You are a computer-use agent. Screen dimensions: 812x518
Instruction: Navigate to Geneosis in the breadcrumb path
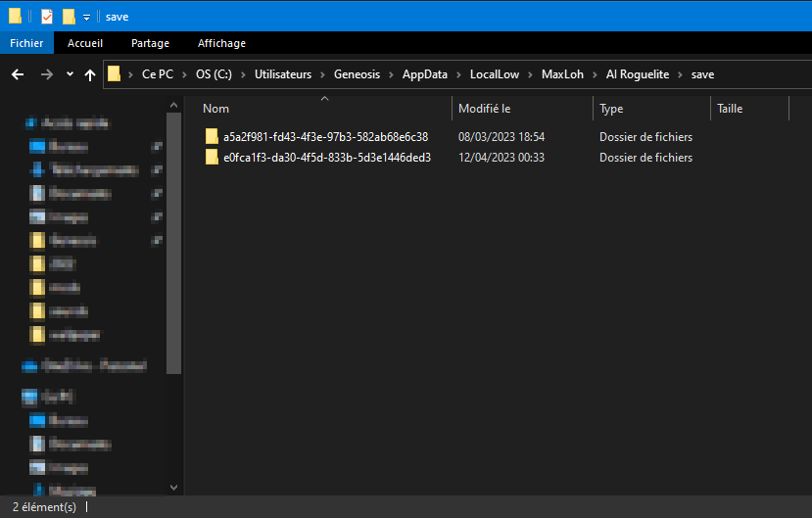[359, 74]
